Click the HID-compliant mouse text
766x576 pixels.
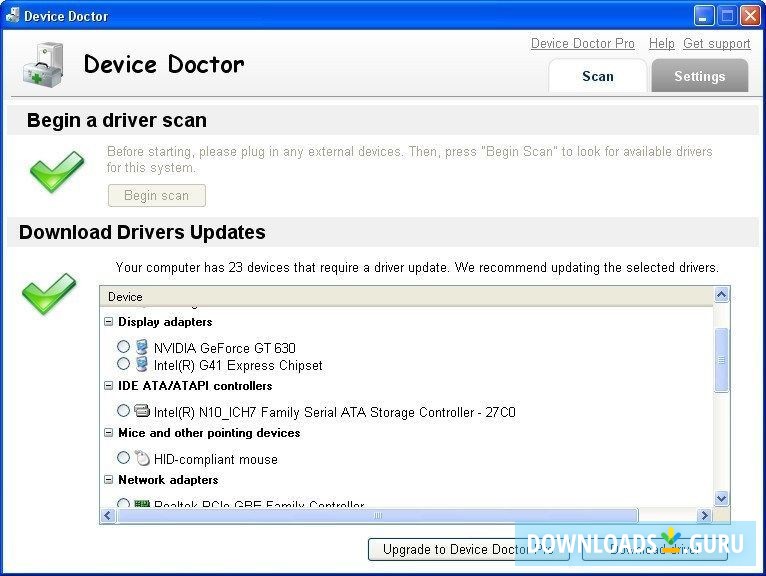click(215, 459)
